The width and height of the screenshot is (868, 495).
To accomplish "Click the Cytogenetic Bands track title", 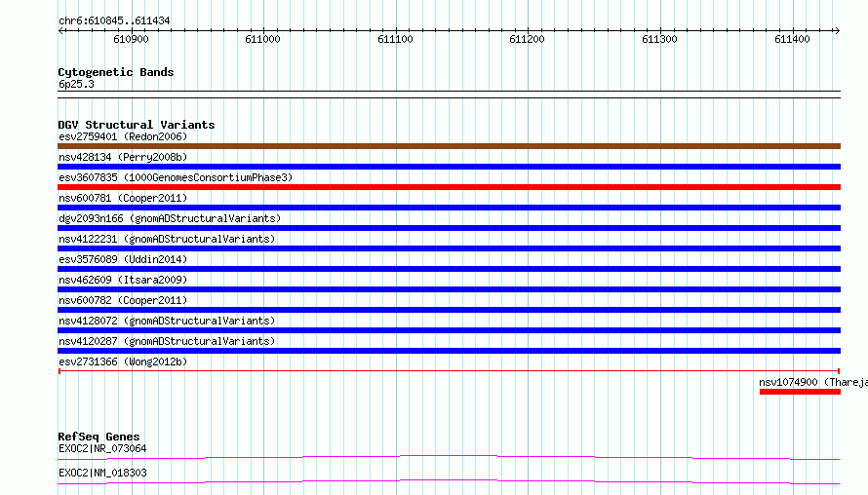I will click(116, 72).
